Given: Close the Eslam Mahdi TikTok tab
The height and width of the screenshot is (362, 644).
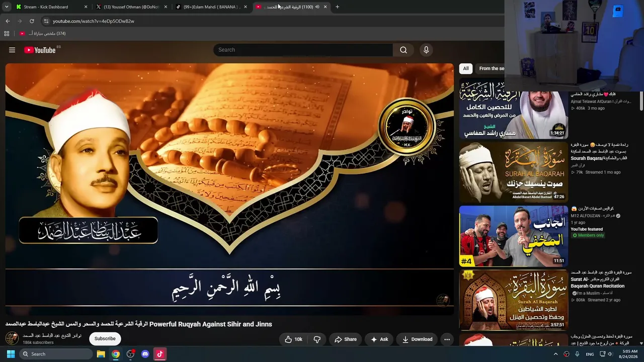Looking at the screenshot, I should click(245, 7).
